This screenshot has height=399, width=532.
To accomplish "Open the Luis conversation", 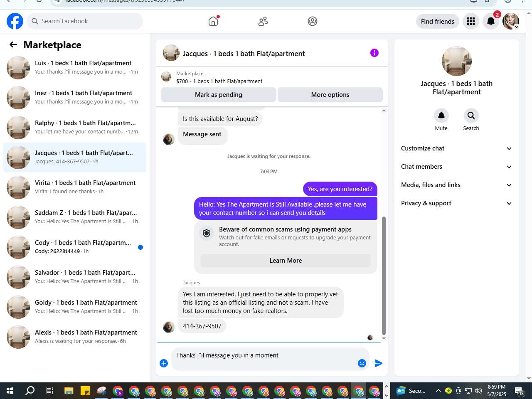I will click(75, 68).
